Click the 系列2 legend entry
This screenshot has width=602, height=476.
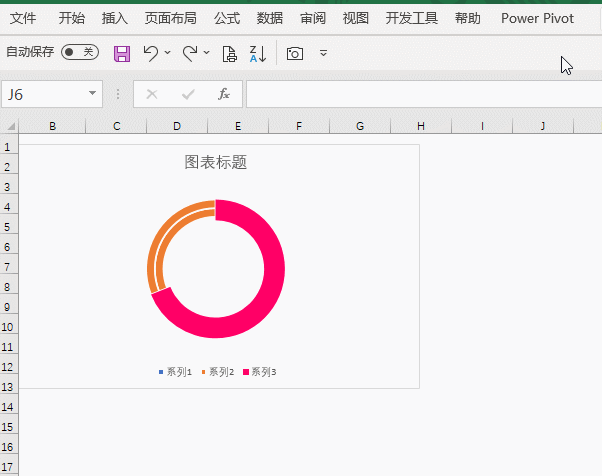coord(217,372)
